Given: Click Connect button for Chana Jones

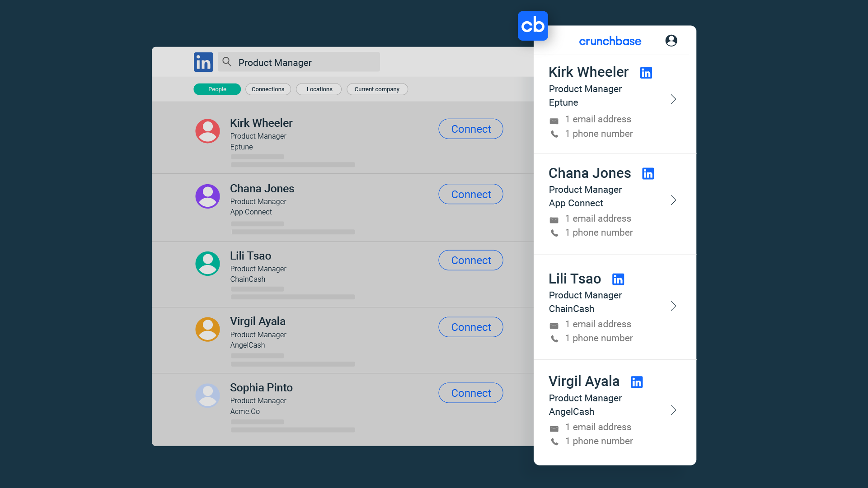Looking at the screenshot, I should 471,194.
